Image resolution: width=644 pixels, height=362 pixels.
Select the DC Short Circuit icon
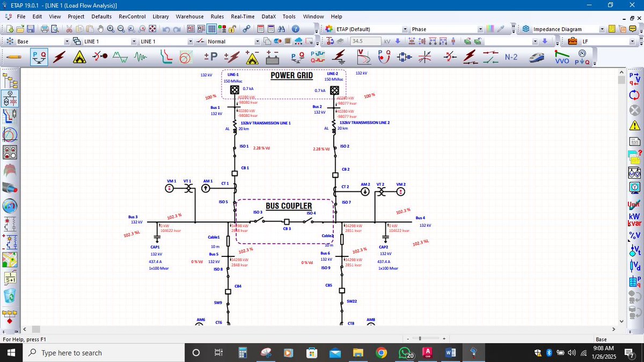(x=231, y=56)
